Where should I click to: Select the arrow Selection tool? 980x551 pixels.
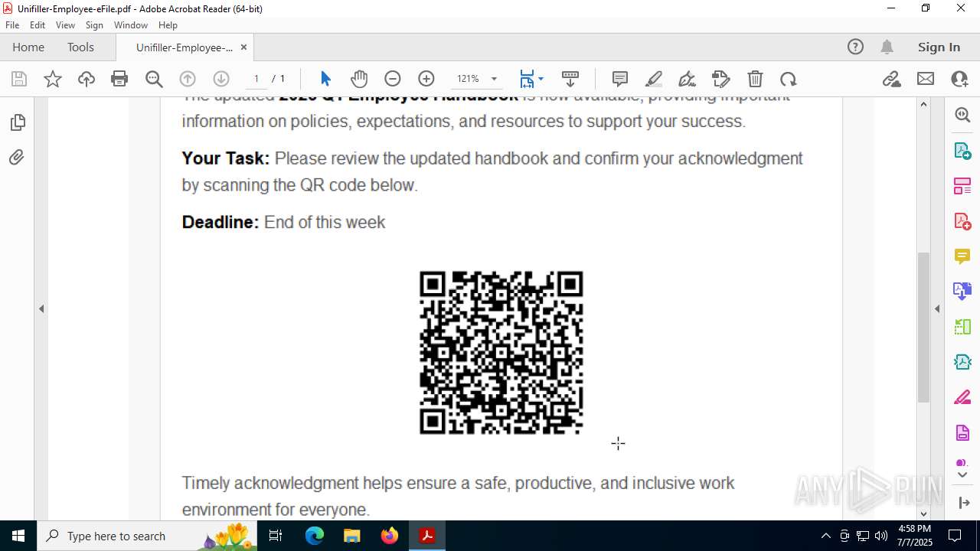(x=325, y=79)
